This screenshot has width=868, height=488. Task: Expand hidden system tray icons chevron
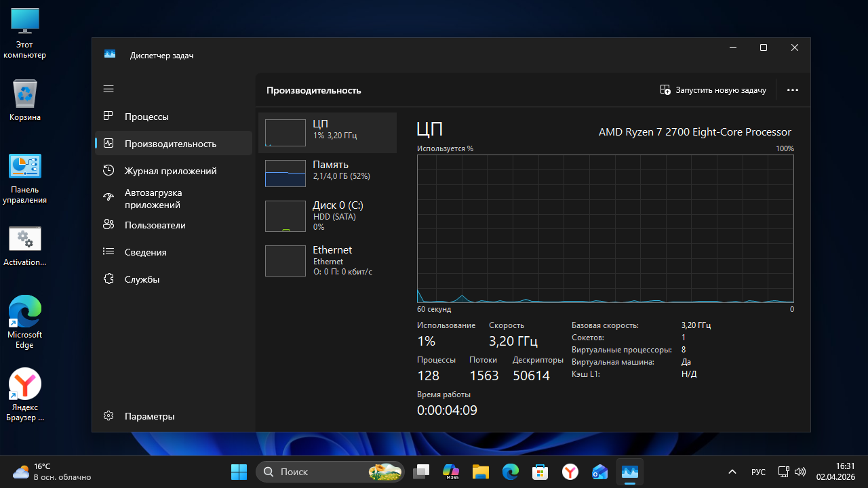click(x=732, y=472)
